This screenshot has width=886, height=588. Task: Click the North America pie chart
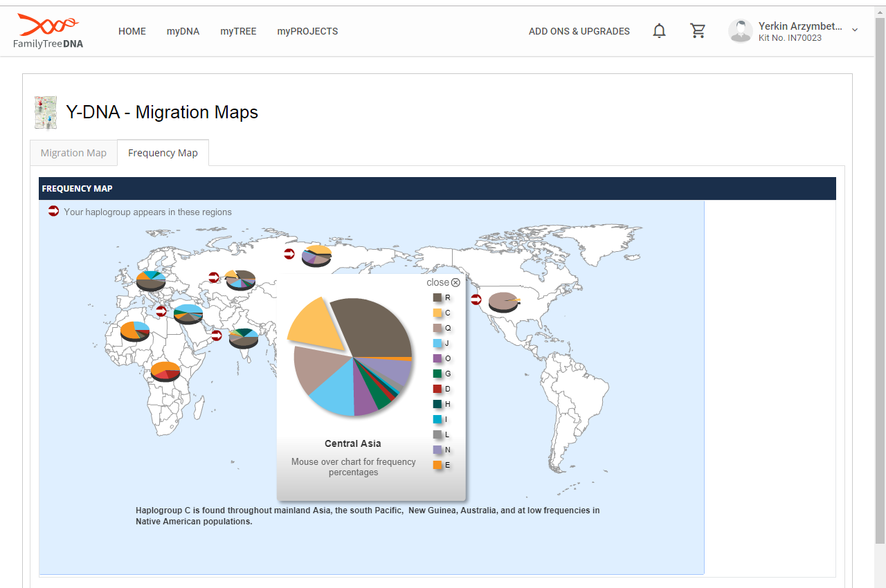[x=504, y=302]
